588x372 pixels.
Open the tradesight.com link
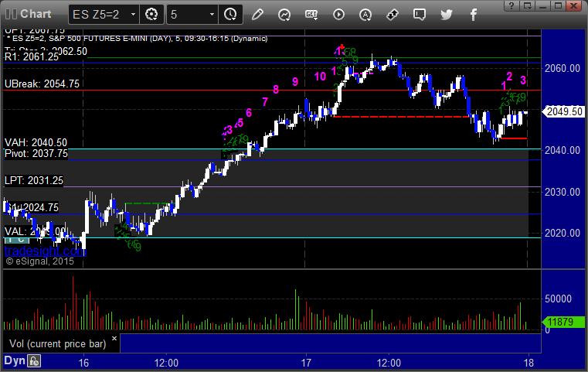pos(46,251)
